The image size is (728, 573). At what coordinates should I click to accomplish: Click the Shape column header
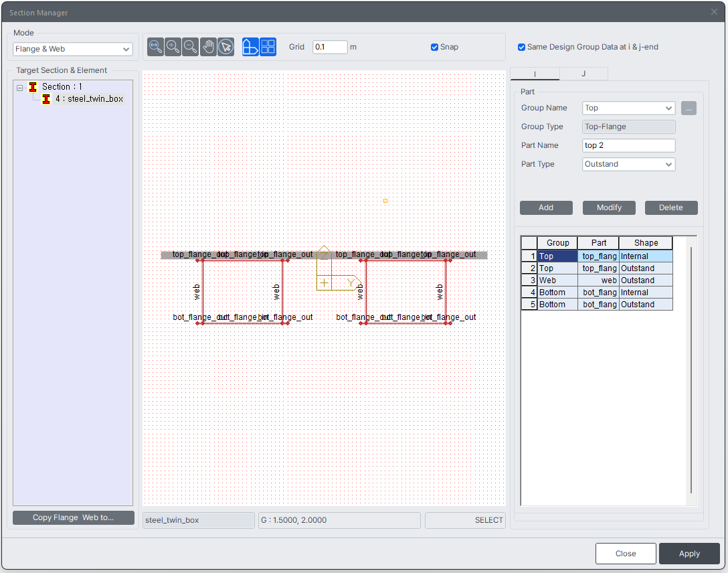click(646, 243)
